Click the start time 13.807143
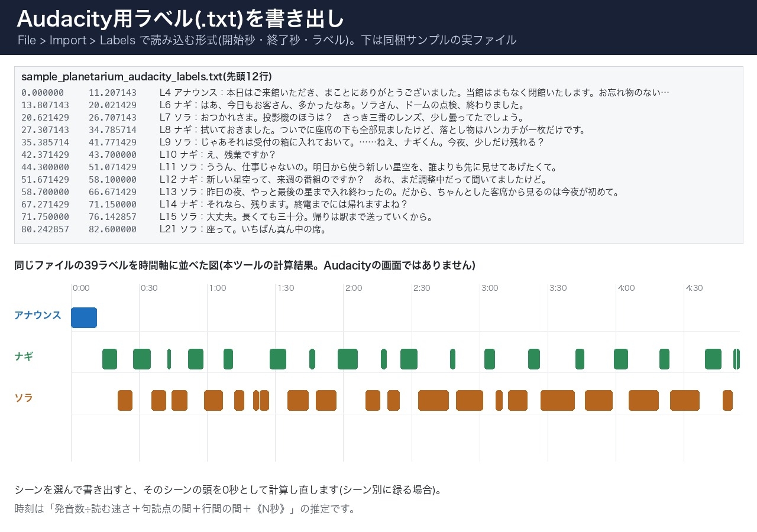The width and height of the screenshot is (757, 532). 45,105
